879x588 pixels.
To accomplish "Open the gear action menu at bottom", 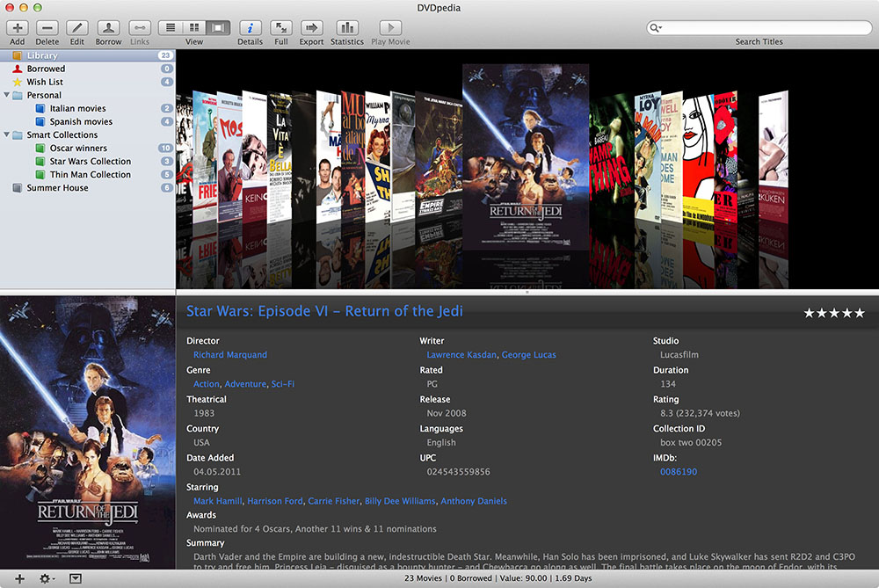I will [46, 578].
